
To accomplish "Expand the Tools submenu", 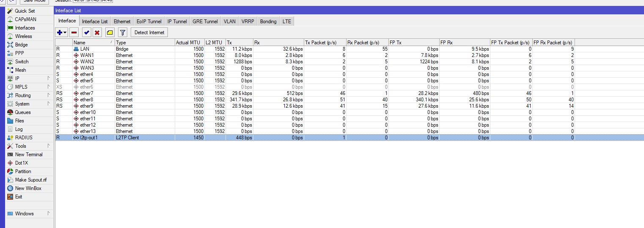I will click(x=48, y=146).
